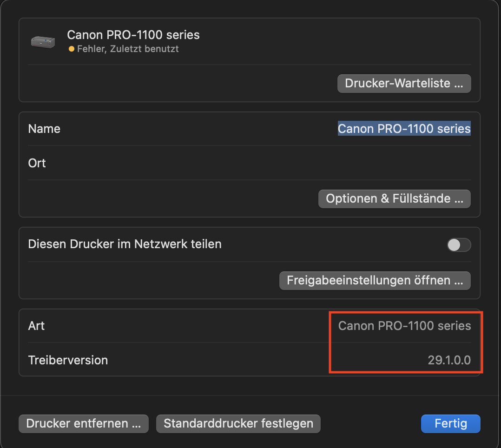Click the Name text field

(x=404, y=129)
